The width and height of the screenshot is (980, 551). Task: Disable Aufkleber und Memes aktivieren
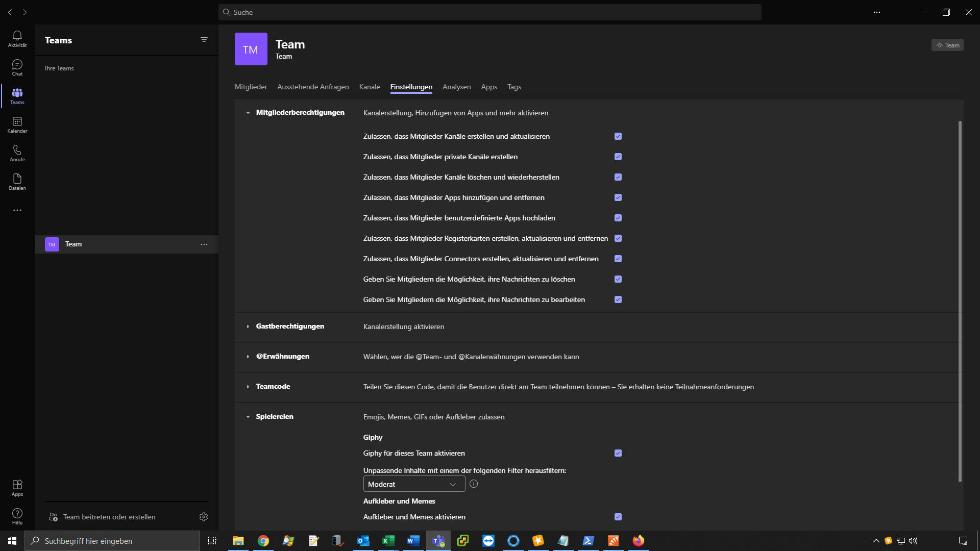(x=618, y=517)
